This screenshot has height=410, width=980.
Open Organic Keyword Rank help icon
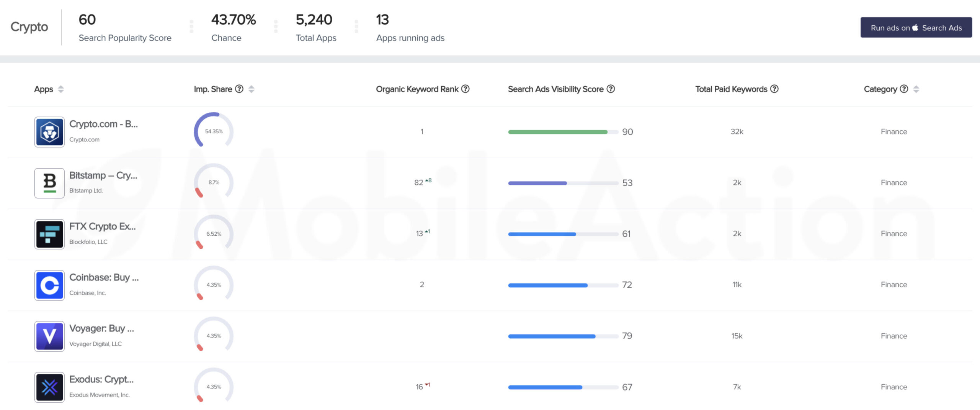(x=465, y=89)
